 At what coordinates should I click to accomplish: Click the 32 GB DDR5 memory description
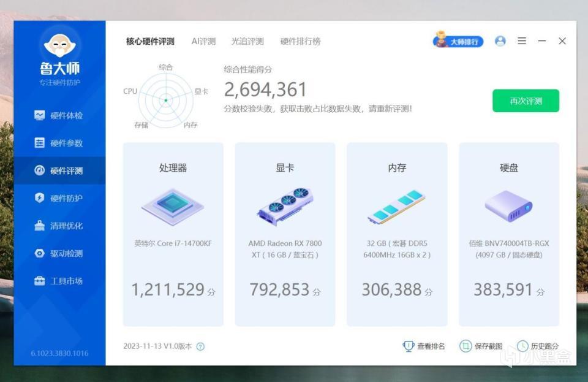(397, 249)
